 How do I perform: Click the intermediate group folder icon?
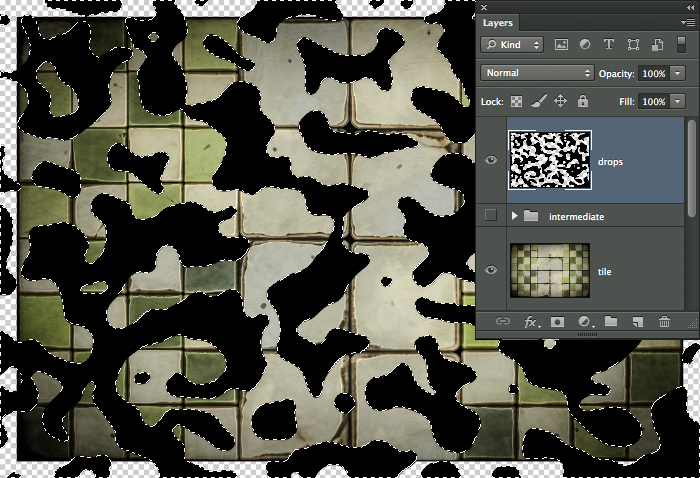[531, 216]
